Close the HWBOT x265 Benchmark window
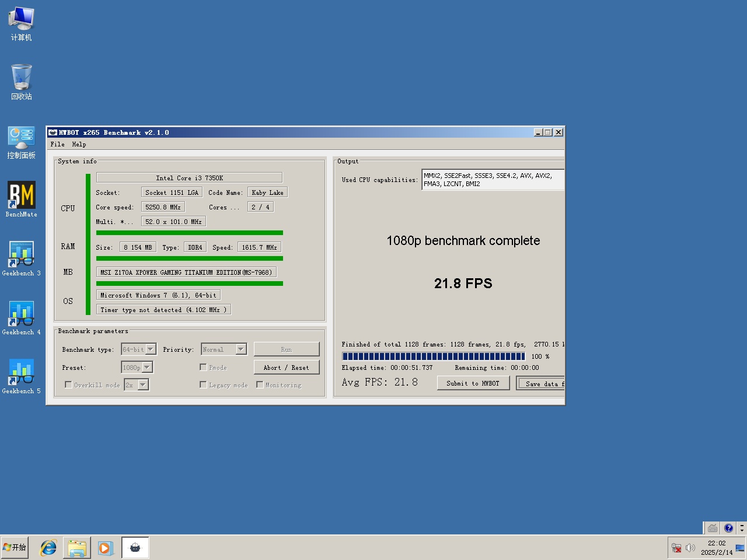This screenshot has height=560, width=747. click(558, 132)
